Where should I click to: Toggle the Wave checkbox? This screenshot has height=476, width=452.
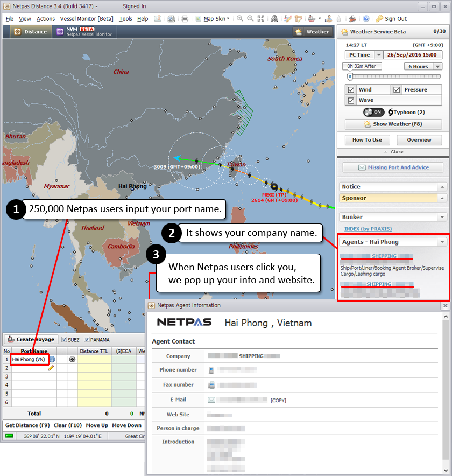pos(351,101)
